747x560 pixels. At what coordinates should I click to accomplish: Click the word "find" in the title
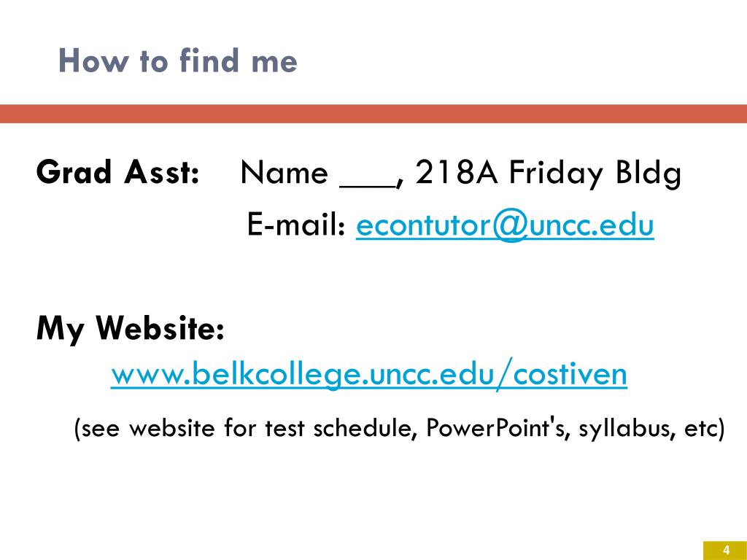coord(209,61)
